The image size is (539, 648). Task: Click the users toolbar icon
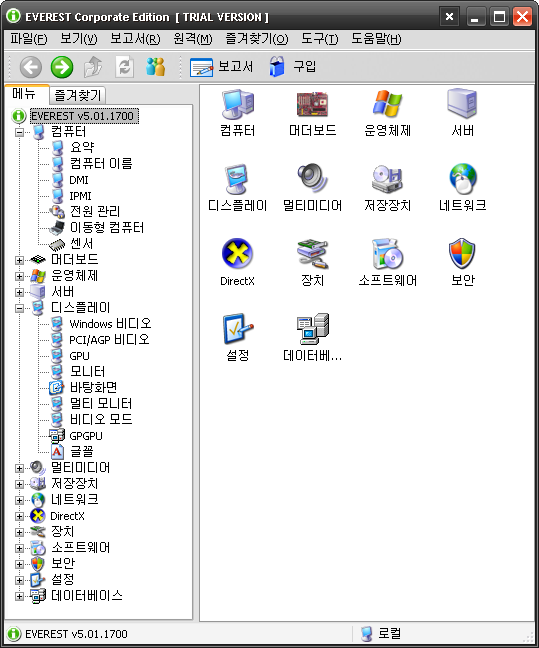tap(155, 67)
